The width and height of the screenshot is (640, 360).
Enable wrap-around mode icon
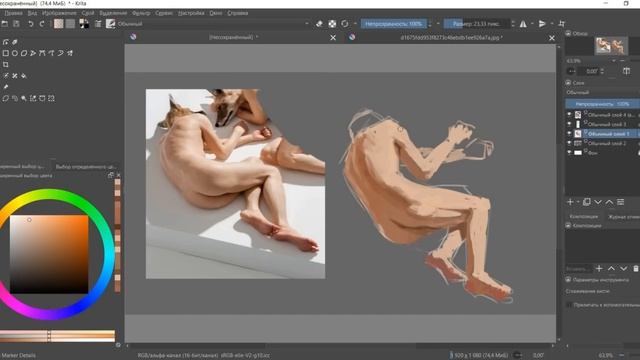pyautogui.click(x=562, y=24)
